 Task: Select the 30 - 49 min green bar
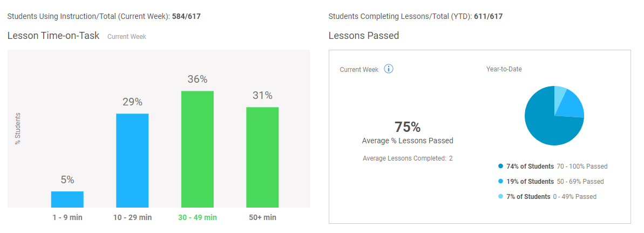click(198, 149)
